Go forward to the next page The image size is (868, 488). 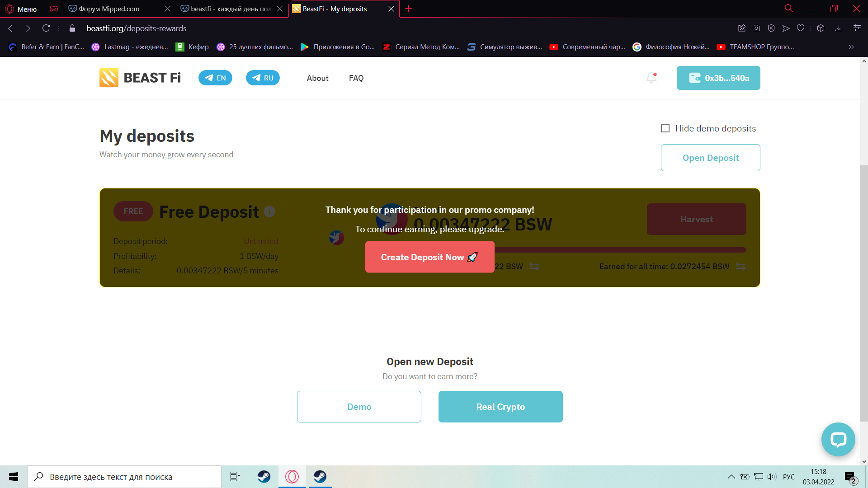pyautogui.click(x=28, y=28)
